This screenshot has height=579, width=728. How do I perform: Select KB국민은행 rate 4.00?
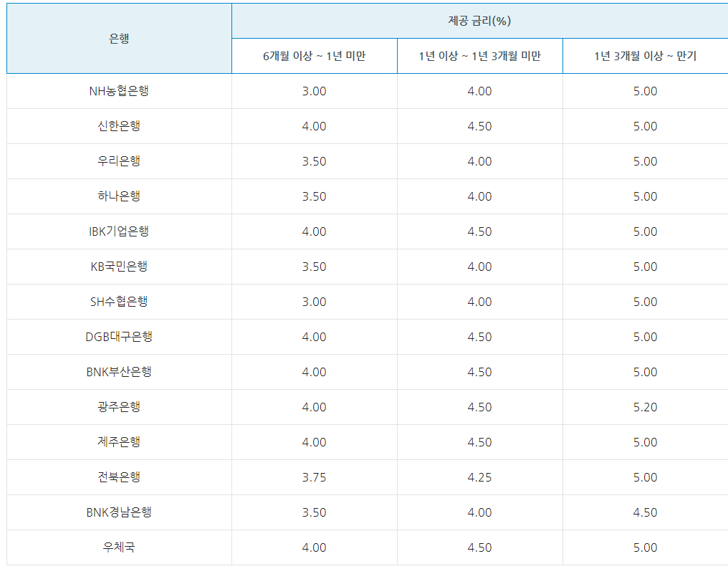pos(479,267)
